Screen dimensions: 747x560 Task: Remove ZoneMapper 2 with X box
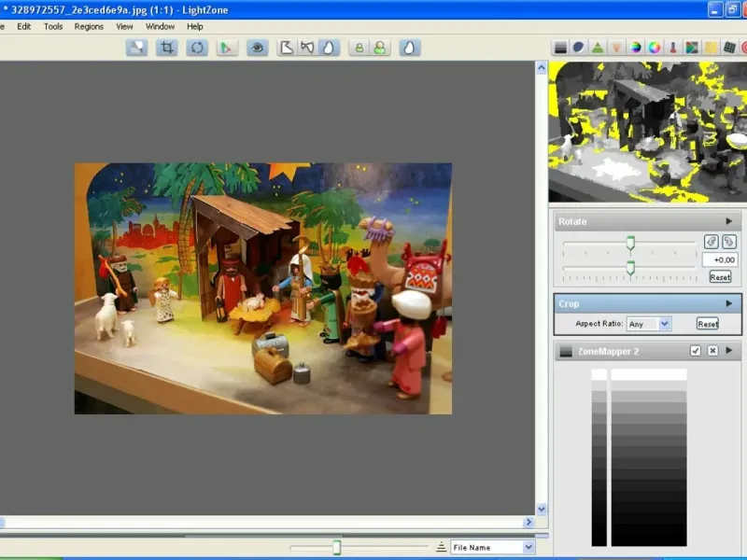[x=712, y=351]
